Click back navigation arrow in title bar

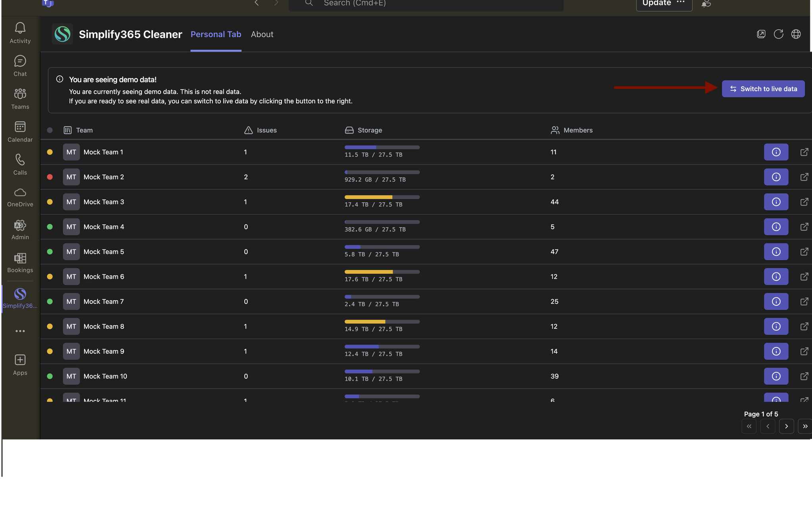(x=257, y=3)
